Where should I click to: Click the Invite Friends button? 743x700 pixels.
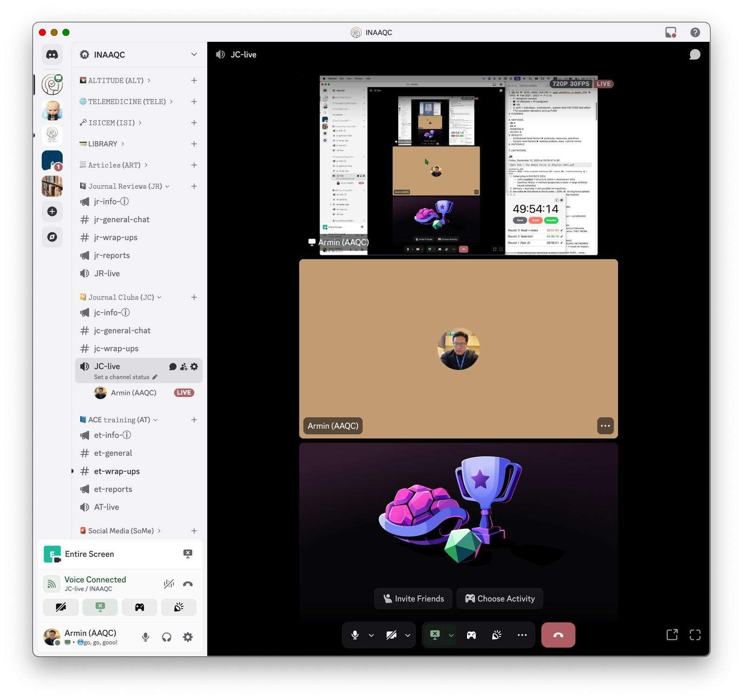tap(413, 599)
